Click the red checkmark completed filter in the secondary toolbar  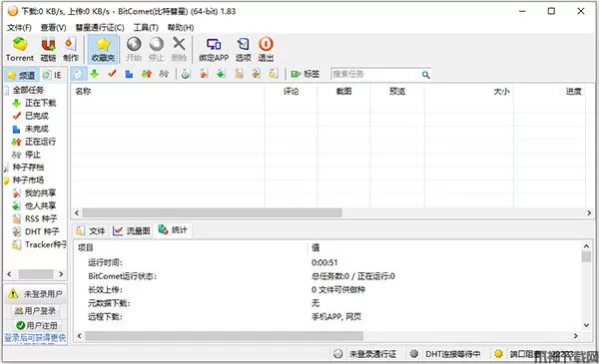click(x=112, y=74)
